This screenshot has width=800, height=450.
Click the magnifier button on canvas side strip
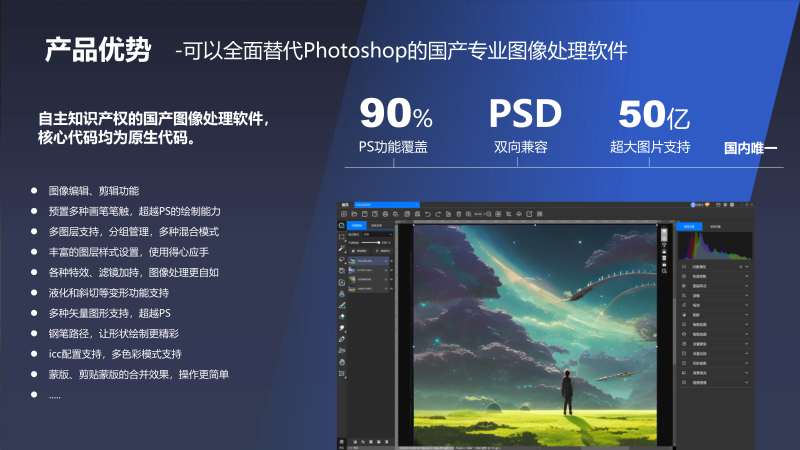click(664, 271)
